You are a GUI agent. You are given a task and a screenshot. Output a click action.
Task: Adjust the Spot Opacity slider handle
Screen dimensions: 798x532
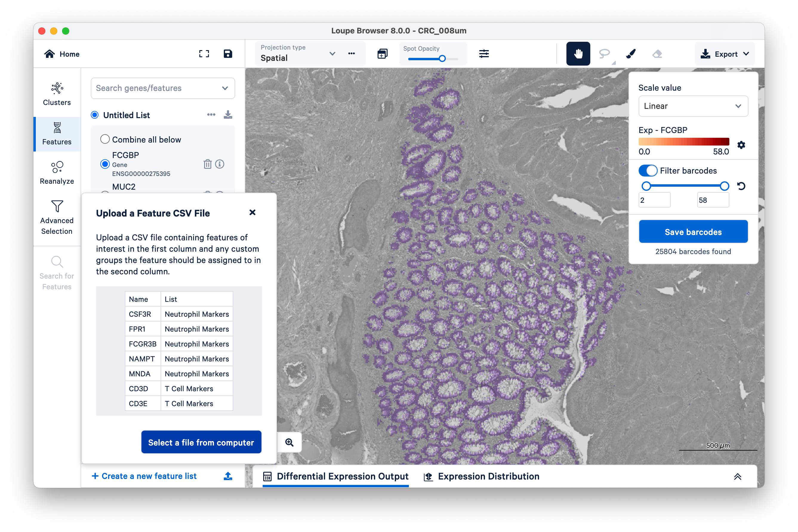(442, 59)
